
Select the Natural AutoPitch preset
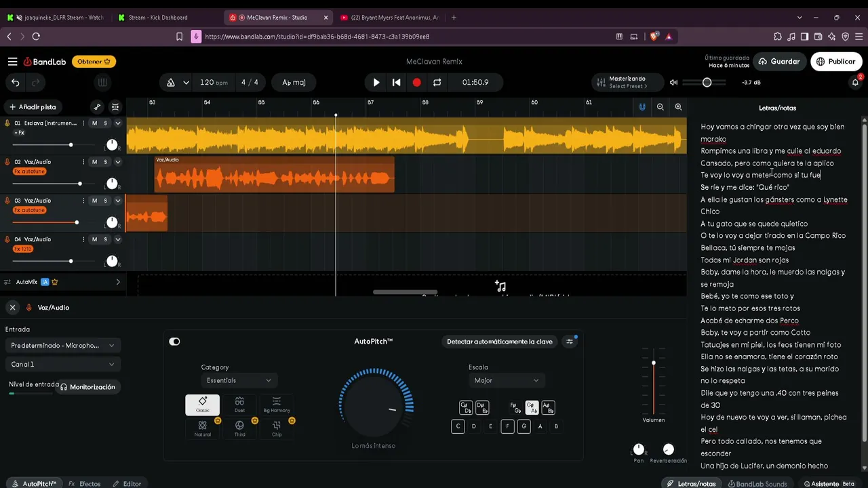(202, 428)
